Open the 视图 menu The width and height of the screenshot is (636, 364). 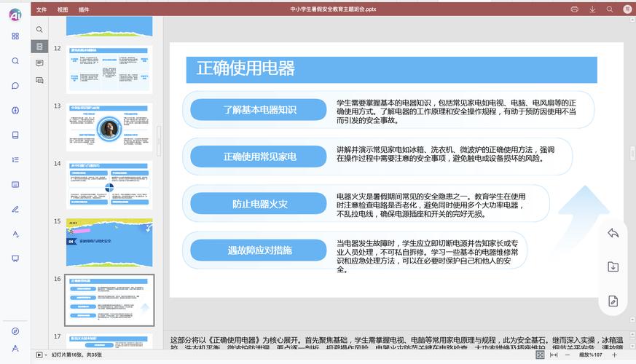(63, 9)
